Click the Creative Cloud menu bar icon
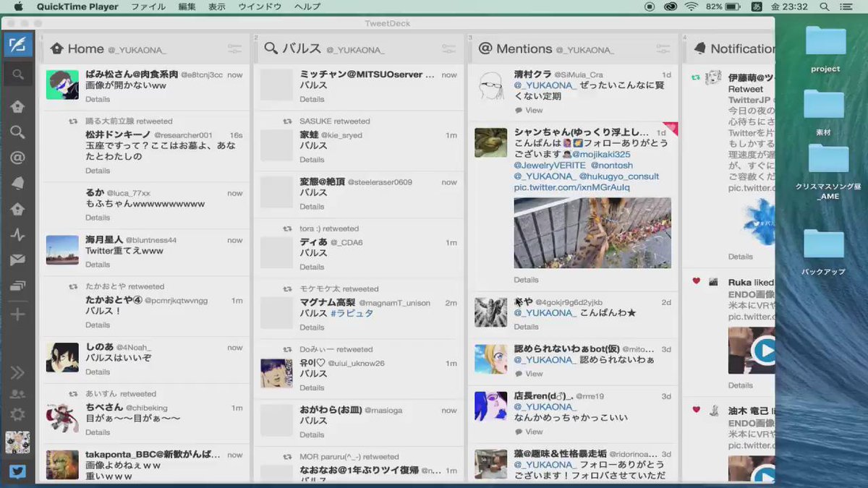Image resolution: width=868 pixels, height=488 pixels. click(670, 7)
